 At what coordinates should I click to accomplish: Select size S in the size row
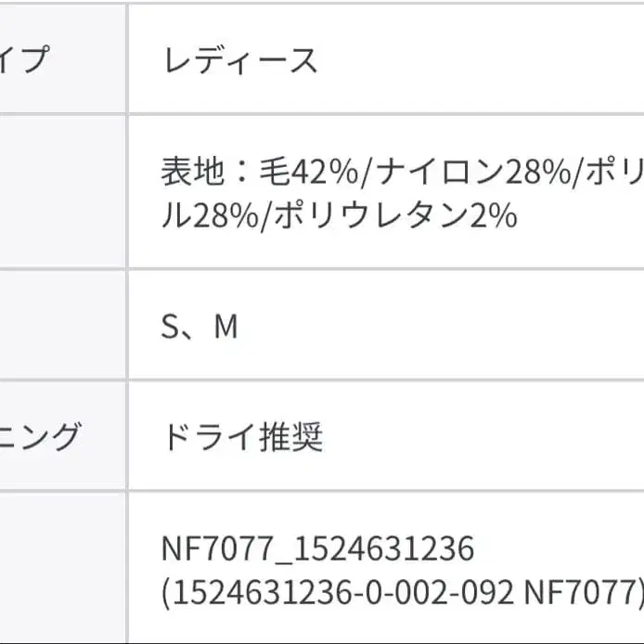[171, 327]
